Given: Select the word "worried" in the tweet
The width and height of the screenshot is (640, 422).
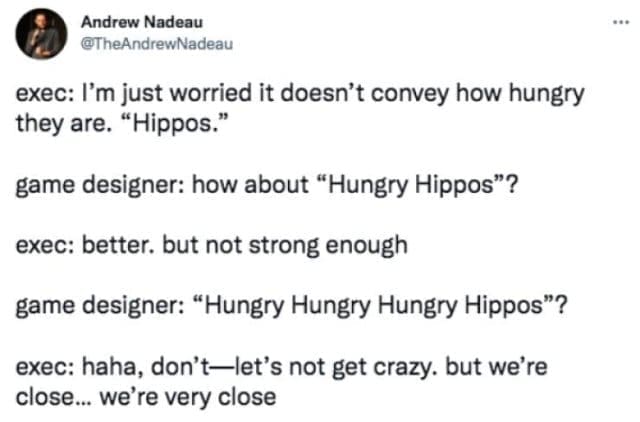Looking at the screenshot, I should pyautogui.click(x=224, y=97).
